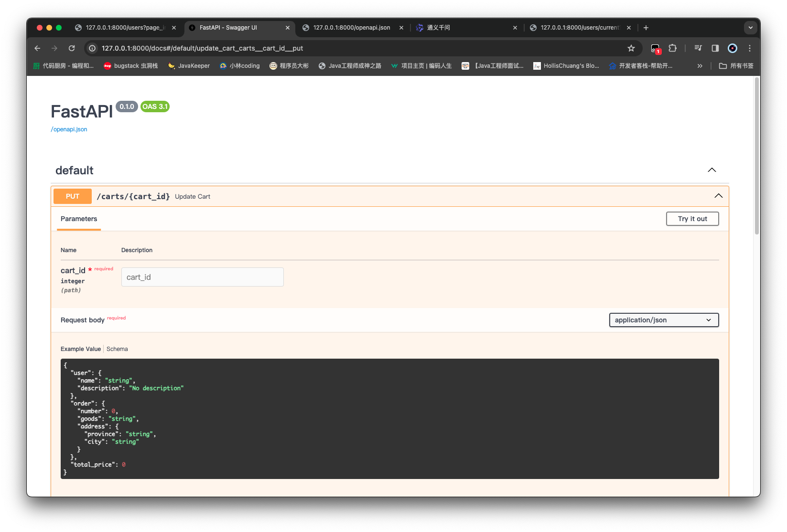Click the Update Cart summary text
This screenshot has width=787, height=532.
click(193, 196)
